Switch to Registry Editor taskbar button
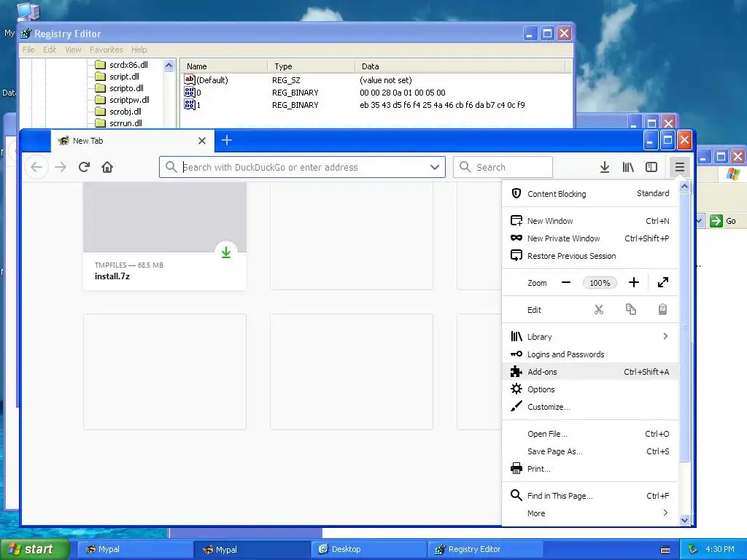747x560 pixels. tap(486, 549)
